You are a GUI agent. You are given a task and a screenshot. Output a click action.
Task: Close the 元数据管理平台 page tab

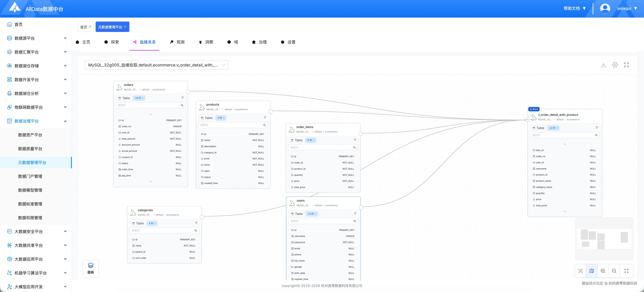click(x=125, y=26)
